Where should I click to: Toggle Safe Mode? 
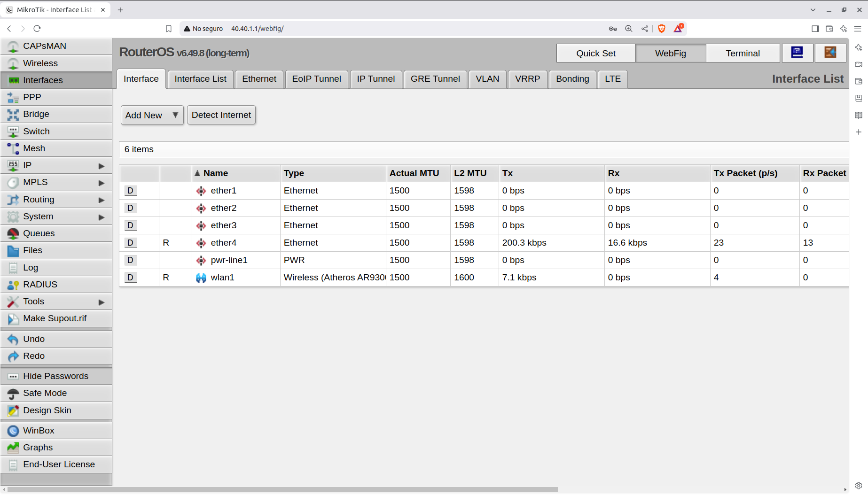56,393
